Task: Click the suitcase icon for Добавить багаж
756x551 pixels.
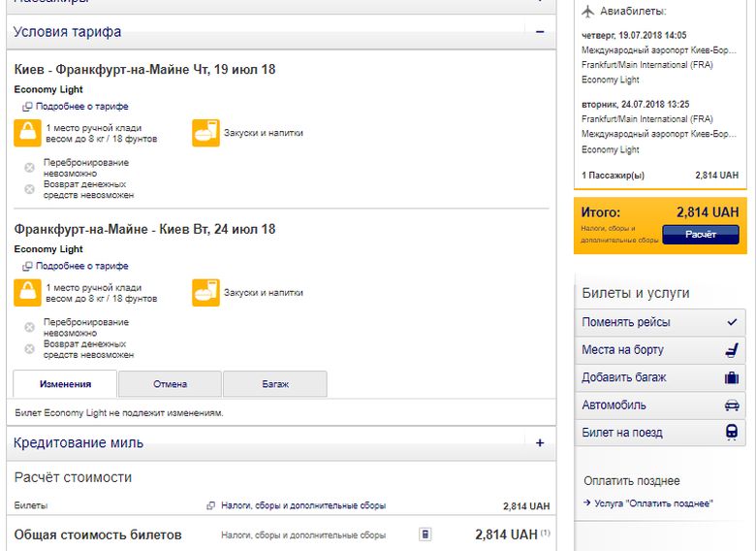Action: [732, 377]
